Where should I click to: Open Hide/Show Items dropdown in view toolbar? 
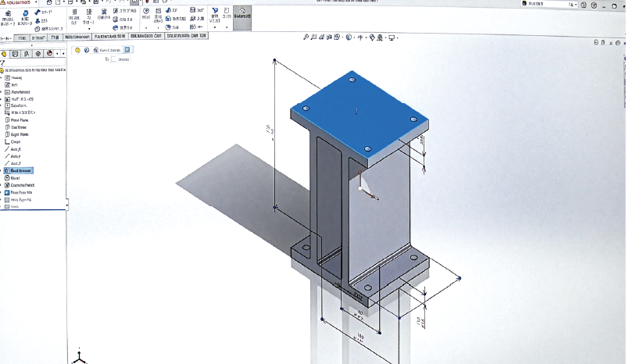coord(360,37)
